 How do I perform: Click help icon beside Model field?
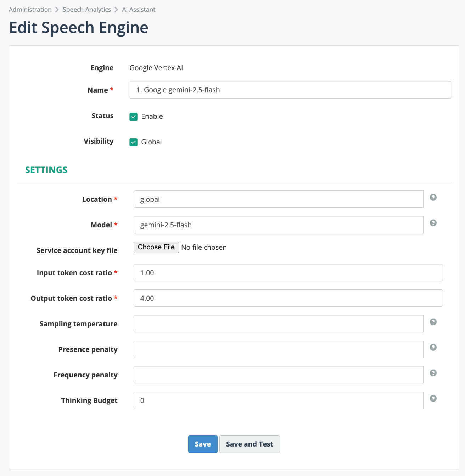pyautogui.click(x=433, y=223)
